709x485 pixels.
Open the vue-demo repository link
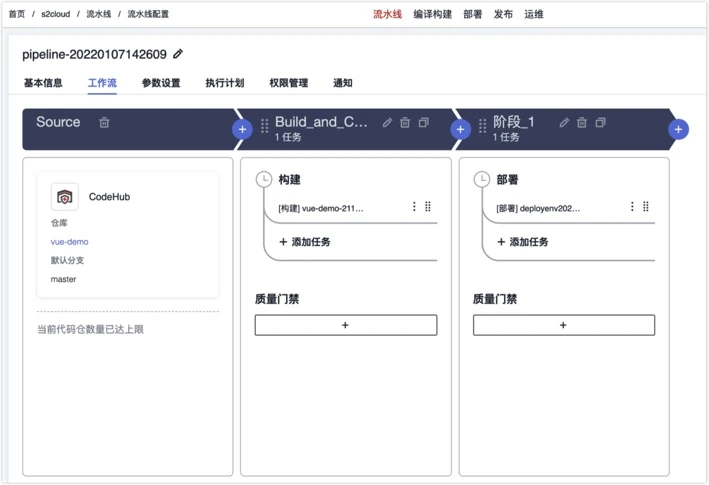pyautogui.click(x=69, y=242)
